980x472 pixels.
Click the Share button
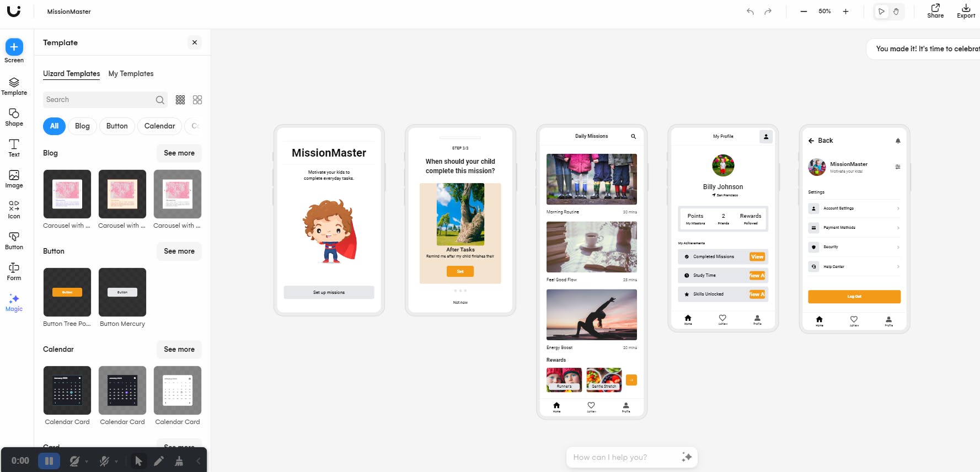pos(935,11)
